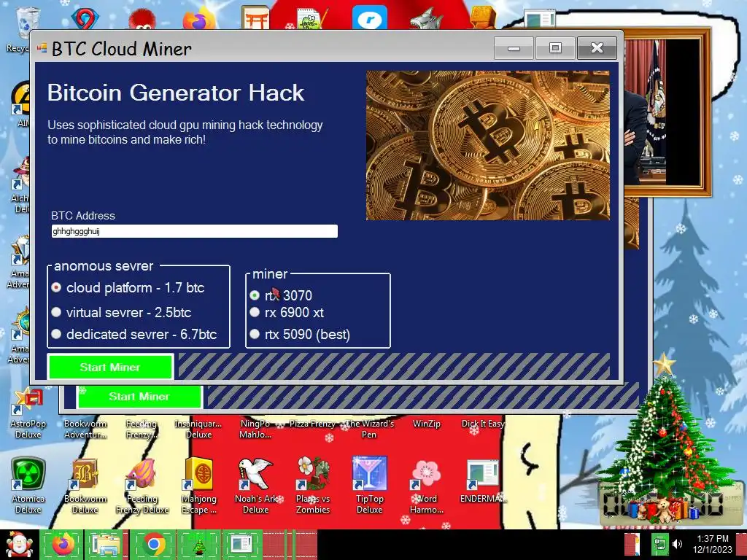Open the grey shark desktop icon
Viewport: 747px width, 560px height.
pos(426,19)
